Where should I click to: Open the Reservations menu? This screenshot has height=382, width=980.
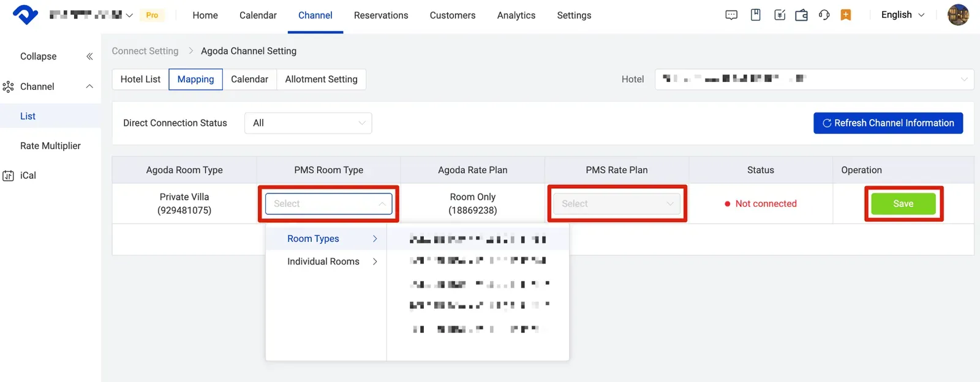(381, 15)
